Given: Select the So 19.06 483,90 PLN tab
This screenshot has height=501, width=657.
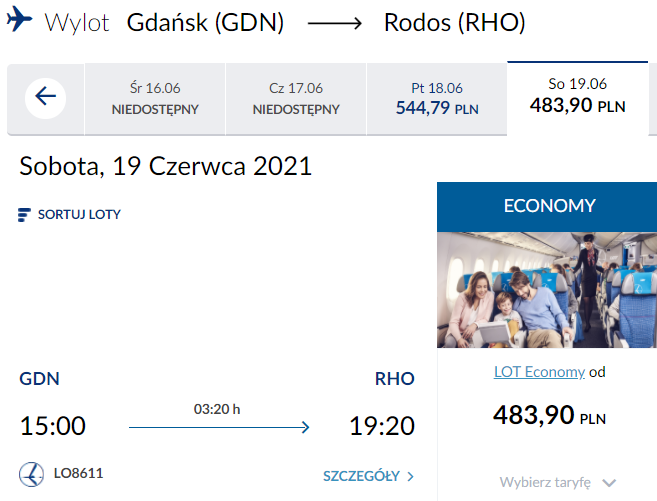Looking at the screenshot, I should [x=577, y=95].
